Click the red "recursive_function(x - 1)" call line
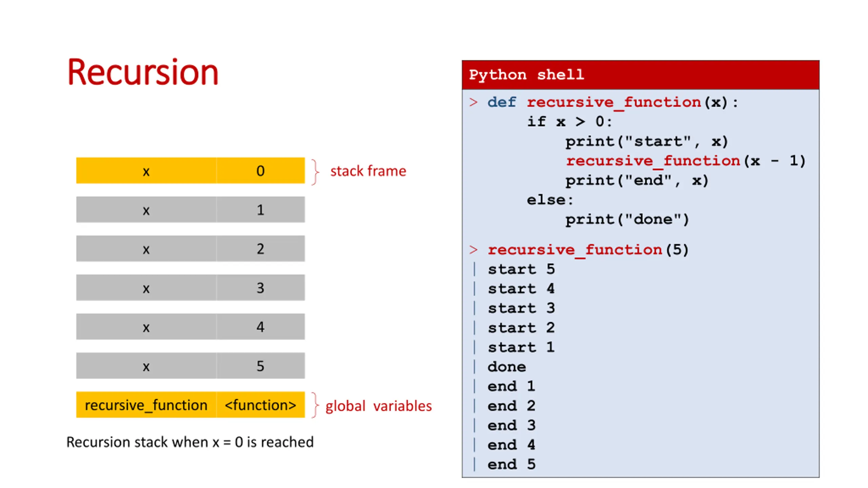The height and width of the screenshot is (488, 868). [686, 161]
